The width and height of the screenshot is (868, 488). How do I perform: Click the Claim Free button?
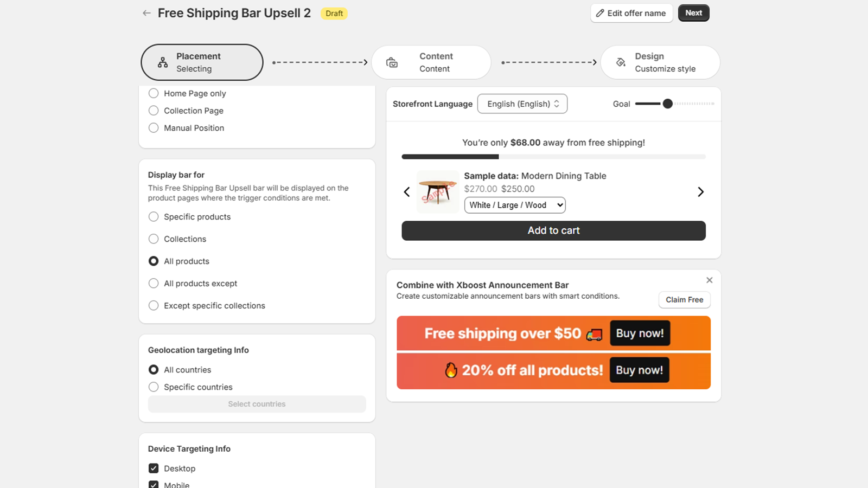pos(684,300)
